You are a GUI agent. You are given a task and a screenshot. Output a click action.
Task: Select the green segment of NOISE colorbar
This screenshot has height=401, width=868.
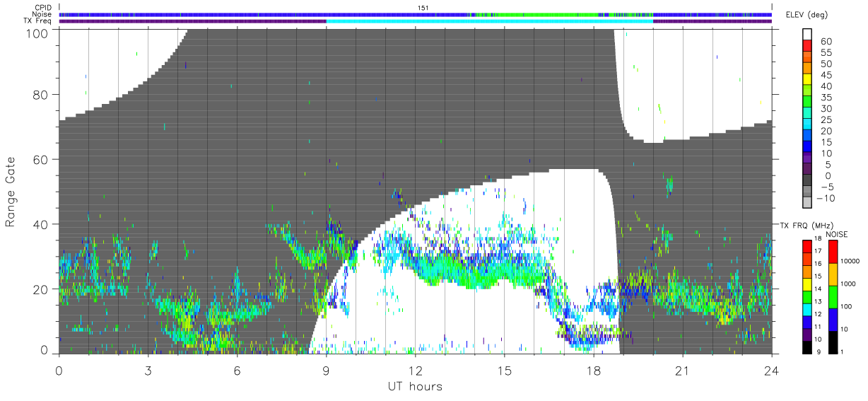click(833, 297)
